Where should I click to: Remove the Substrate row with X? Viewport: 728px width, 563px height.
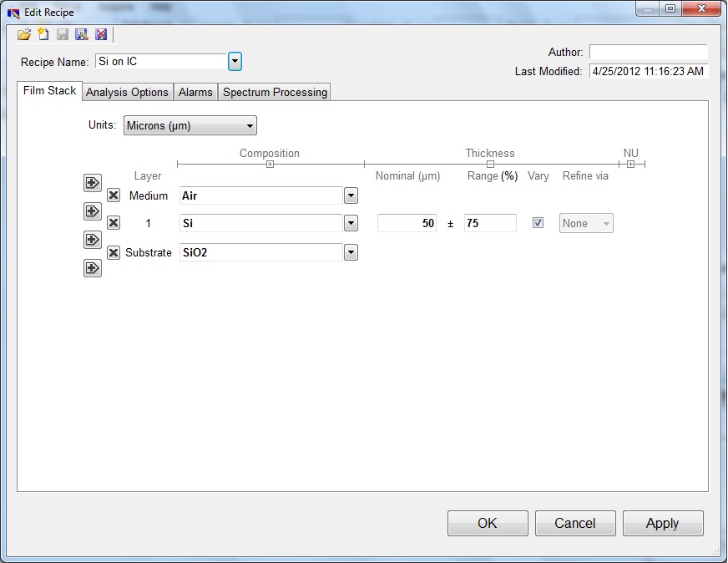tap(114, 253)
